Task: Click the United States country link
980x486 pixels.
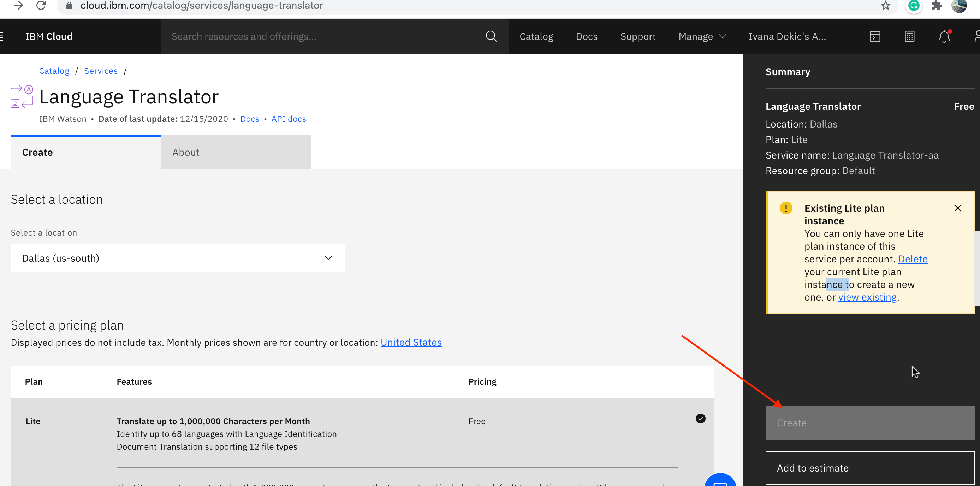Action: (411, 343)
